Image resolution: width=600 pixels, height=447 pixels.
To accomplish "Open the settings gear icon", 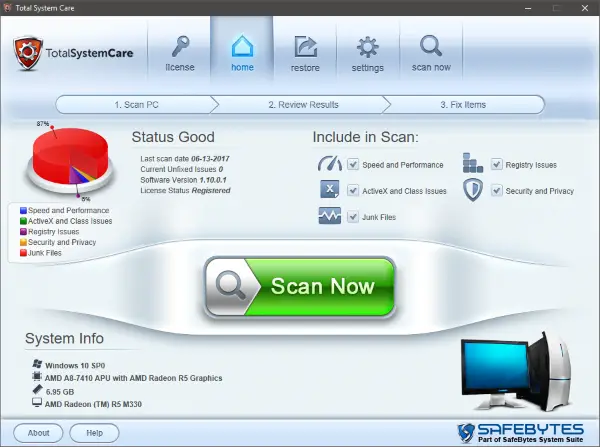I will pyautogui.click(x=367, y=47).
